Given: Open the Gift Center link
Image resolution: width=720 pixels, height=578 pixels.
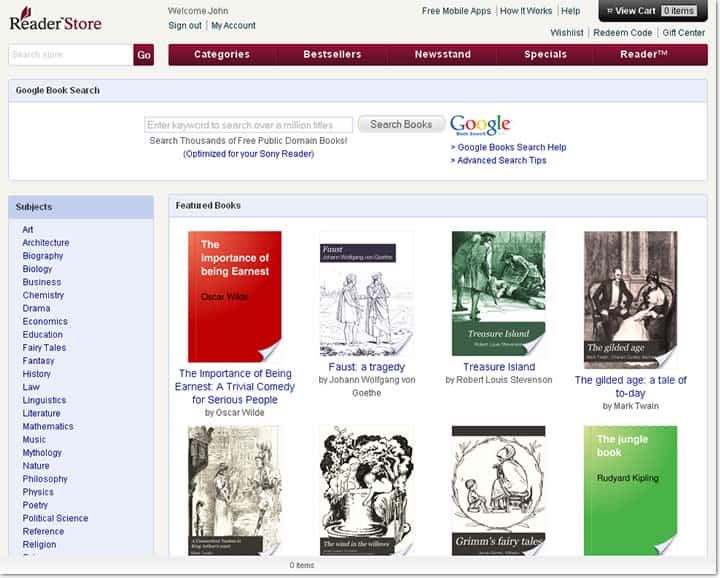Looking at the screenshot, I should (x=683, y=33).
